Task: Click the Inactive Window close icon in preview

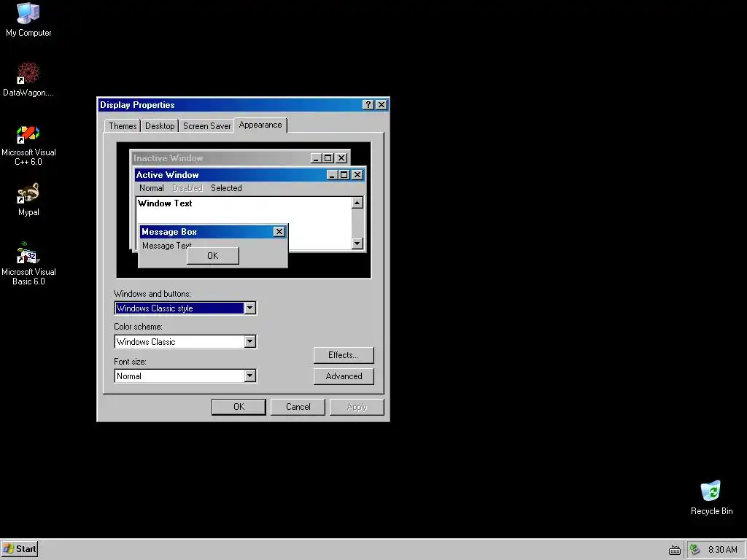Action: point(341,157)
